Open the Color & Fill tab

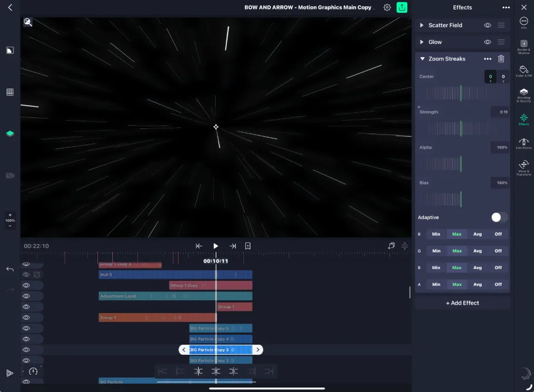tap(524, 71)
